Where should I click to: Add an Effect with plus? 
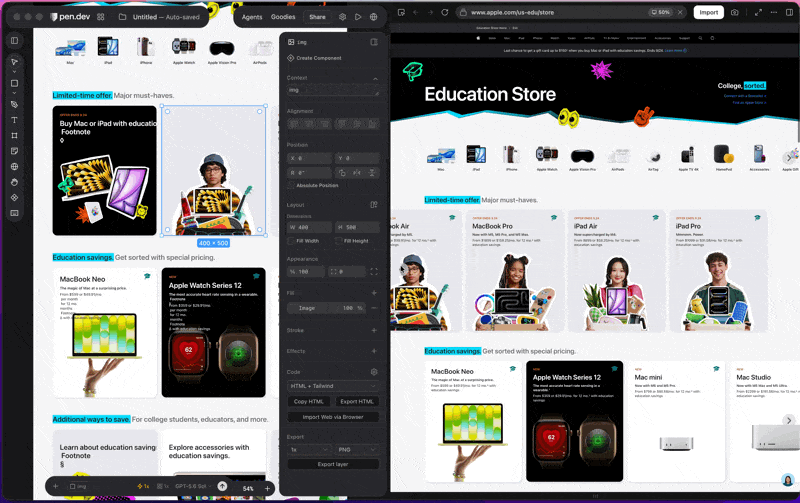[x=374, y=351]
